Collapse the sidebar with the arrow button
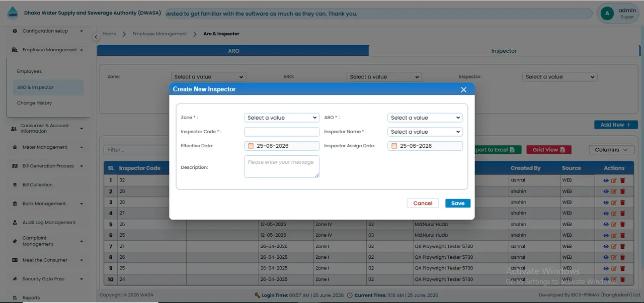The height and width of the screenshot is (303, 644). point(96,37)
